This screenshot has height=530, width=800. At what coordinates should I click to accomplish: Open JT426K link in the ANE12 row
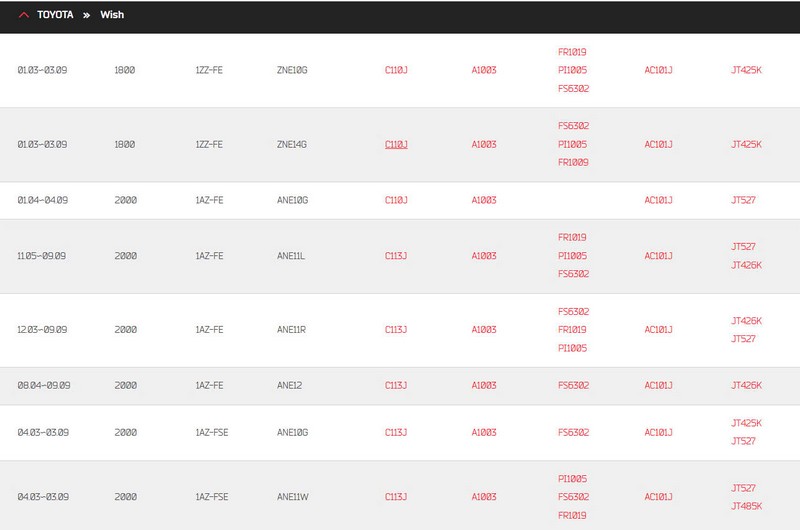[747, 386]
